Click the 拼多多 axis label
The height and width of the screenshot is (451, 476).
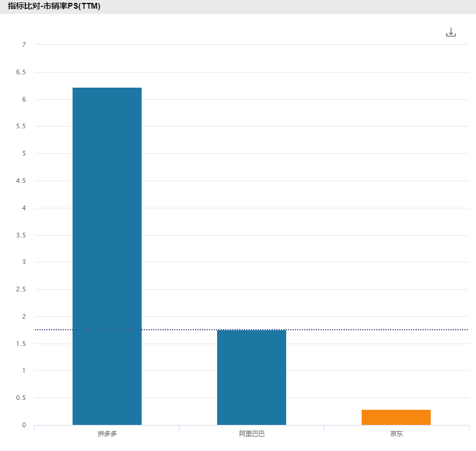tap(107, 434)
